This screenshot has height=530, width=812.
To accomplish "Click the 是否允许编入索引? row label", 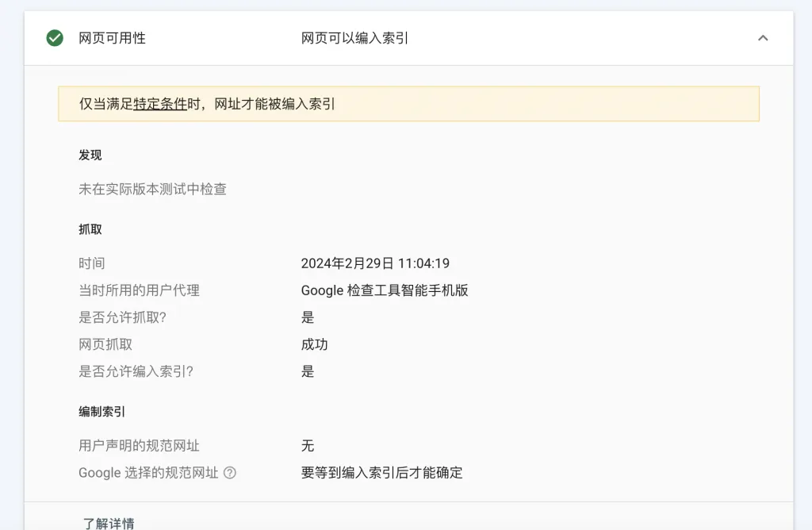I will click(x=136, y=371).
